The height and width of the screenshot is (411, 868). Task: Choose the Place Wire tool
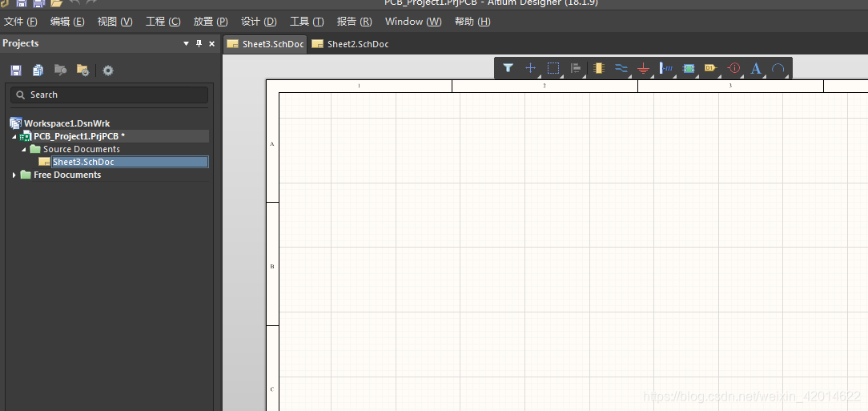tap(621, 69)
